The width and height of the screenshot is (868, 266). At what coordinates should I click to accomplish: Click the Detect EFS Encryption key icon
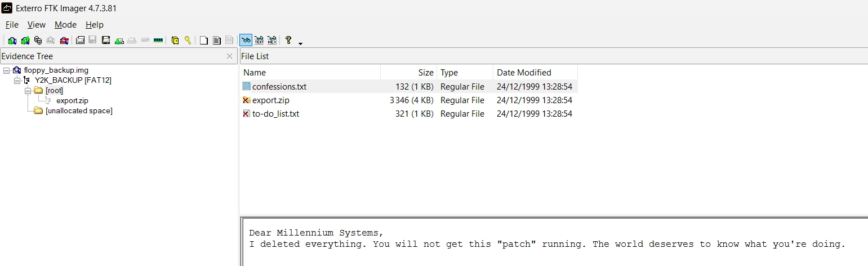(x=188, y=41)
